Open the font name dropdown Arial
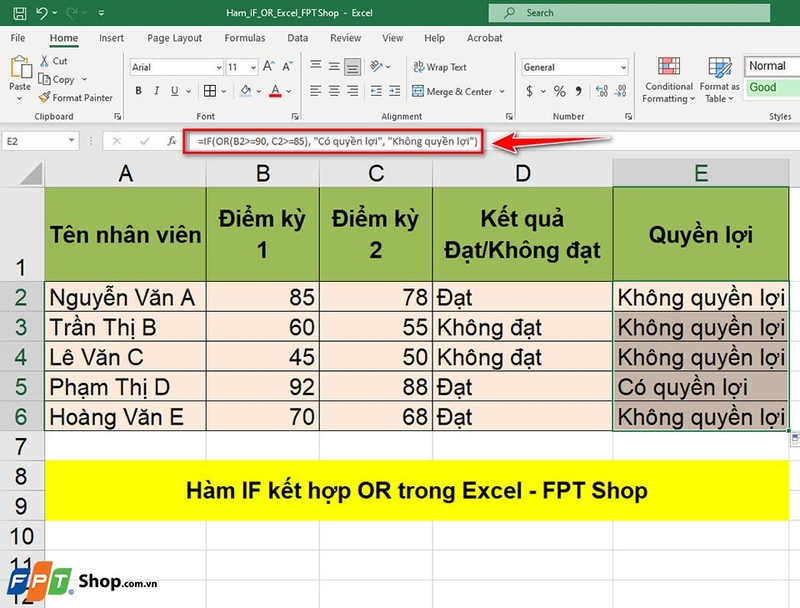800x608 pixels. 219,67
